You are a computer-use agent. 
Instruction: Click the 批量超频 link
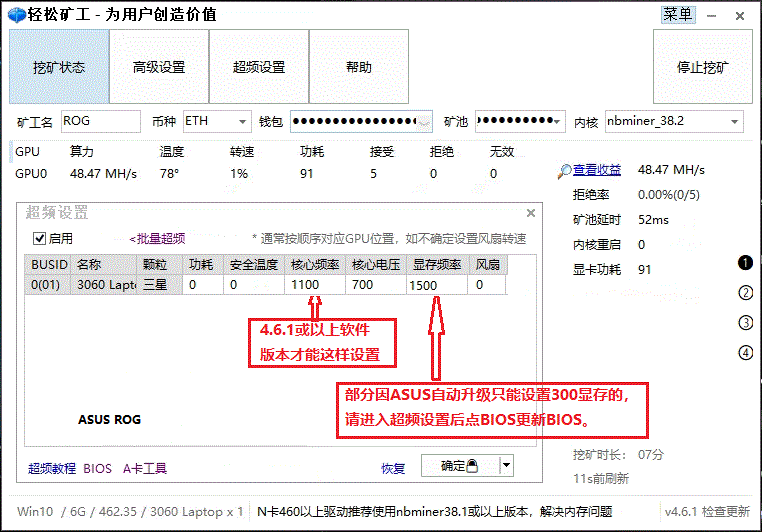[x=157, y=239]
